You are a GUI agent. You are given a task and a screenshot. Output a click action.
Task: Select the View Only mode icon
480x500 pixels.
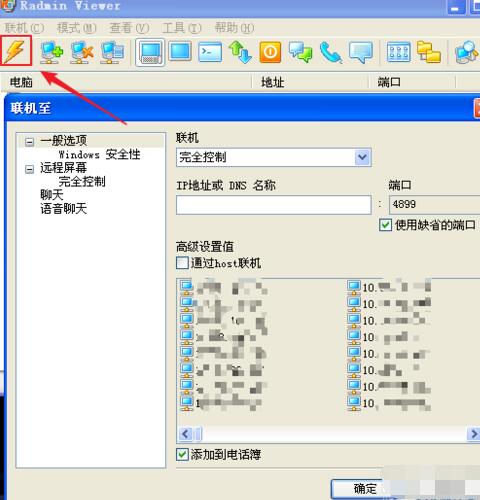[180, 52]
